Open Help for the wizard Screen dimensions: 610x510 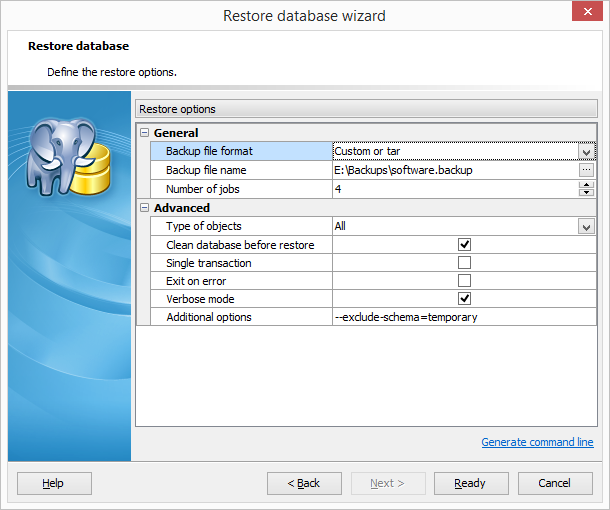[54, 484]
